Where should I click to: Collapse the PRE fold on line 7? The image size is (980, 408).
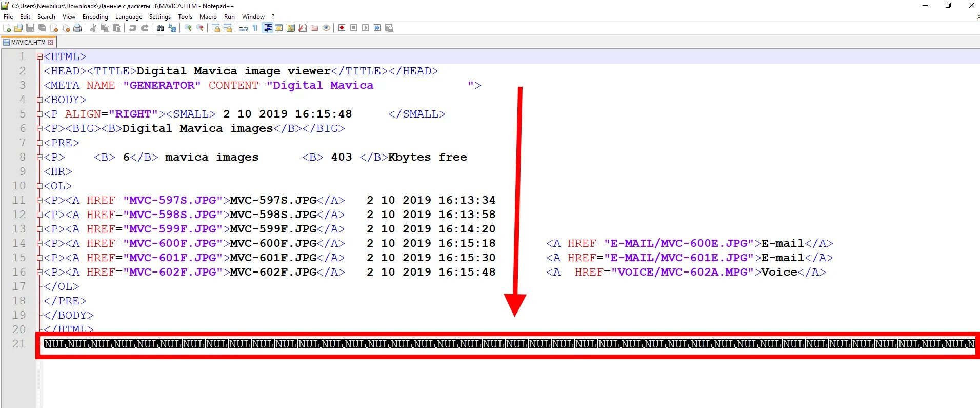pos(39,143)
